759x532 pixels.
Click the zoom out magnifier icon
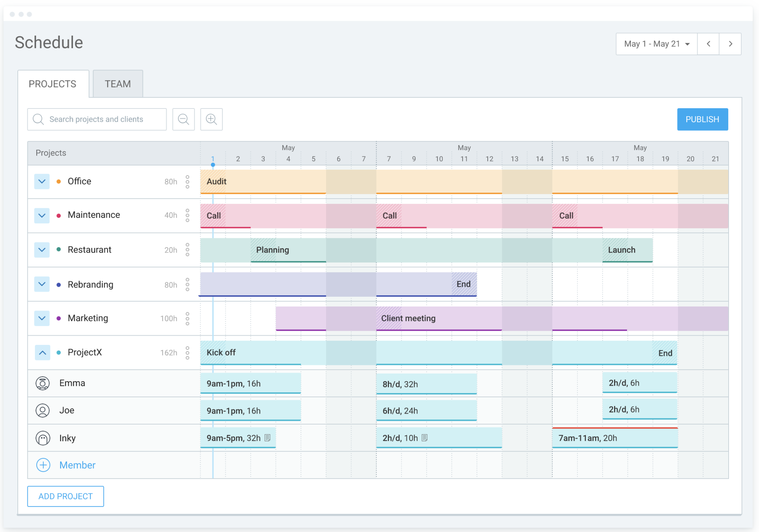click(183, 119)
